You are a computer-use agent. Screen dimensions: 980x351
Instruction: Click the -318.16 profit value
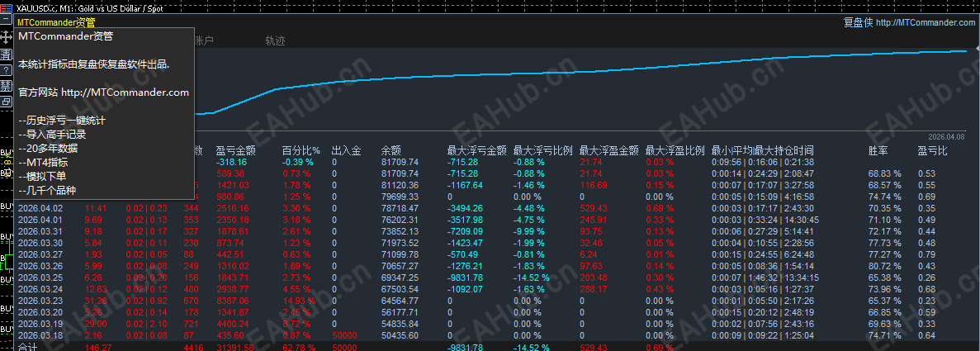point(231,161)
